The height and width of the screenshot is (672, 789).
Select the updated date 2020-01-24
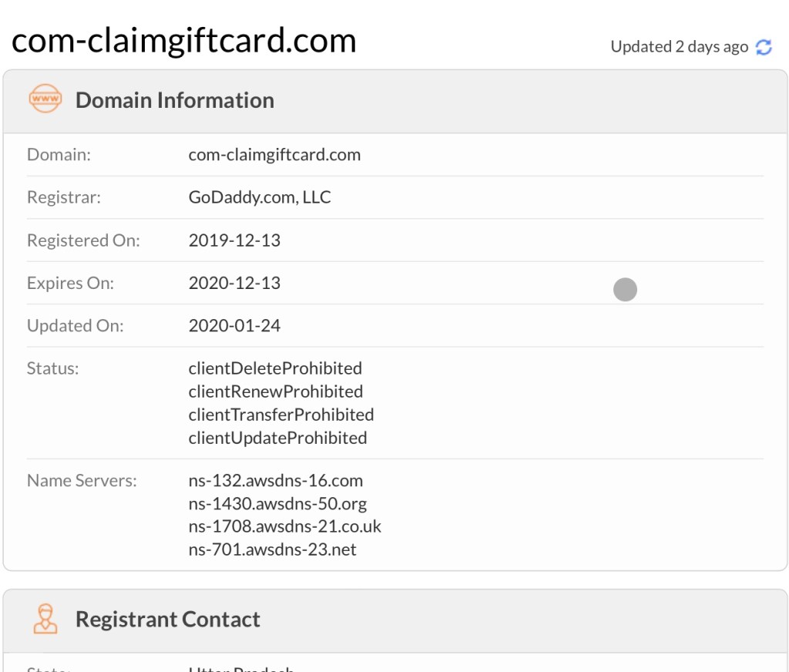(234, 326)
